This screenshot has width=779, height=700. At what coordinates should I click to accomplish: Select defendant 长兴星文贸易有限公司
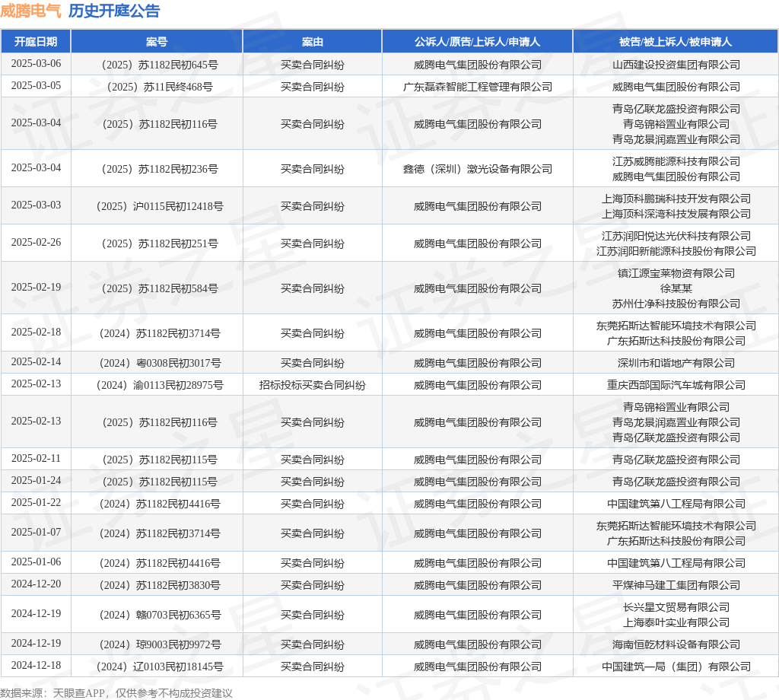tap(676, 608)
